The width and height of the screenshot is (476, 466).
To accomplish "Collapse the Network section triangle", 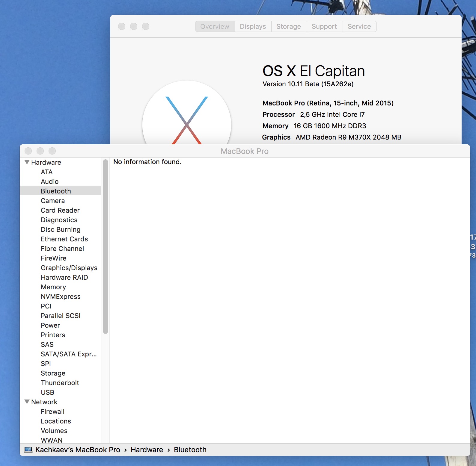I will coord(27,402).
